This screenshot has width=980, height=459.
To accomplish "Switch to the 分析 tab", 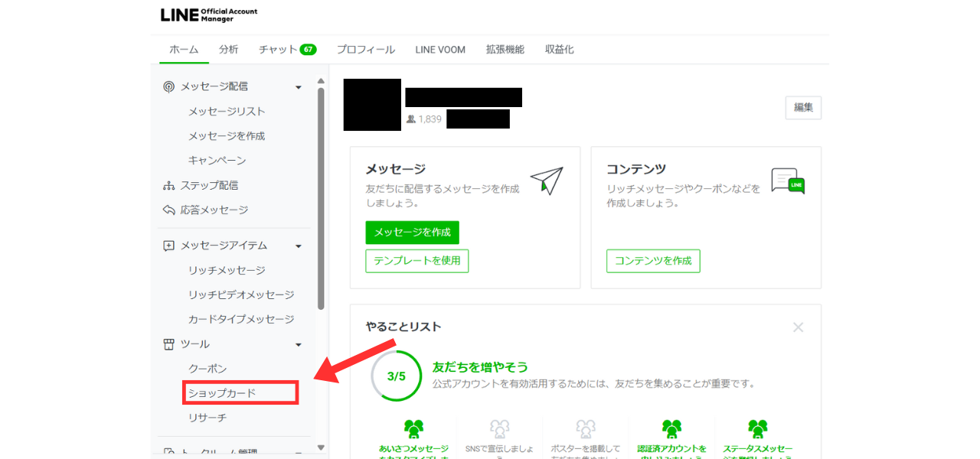I will [x=228, y=50].
